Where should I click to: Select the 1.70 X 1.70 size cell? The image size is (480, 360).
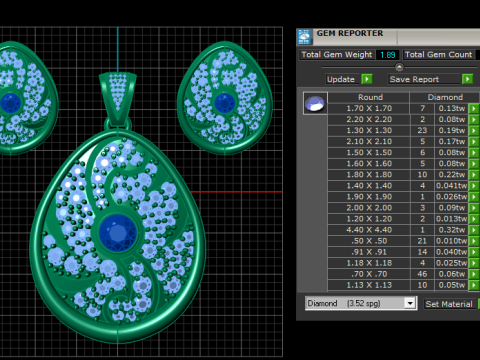tap(369, 108)
